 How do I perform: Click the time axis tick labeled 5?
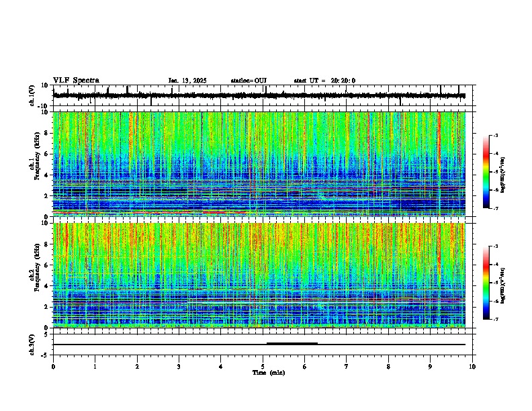[x=263, y=367]
